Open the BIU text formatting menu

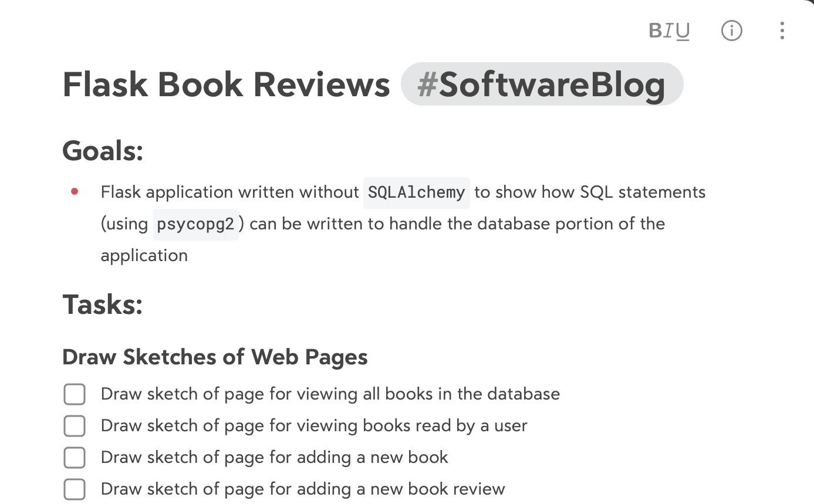point(669,31)
